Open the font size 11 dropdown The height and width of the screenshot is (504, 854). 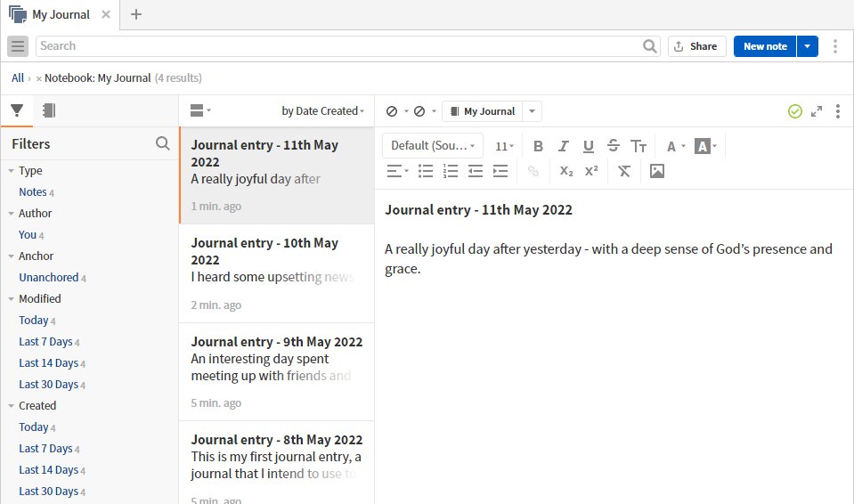504,146
